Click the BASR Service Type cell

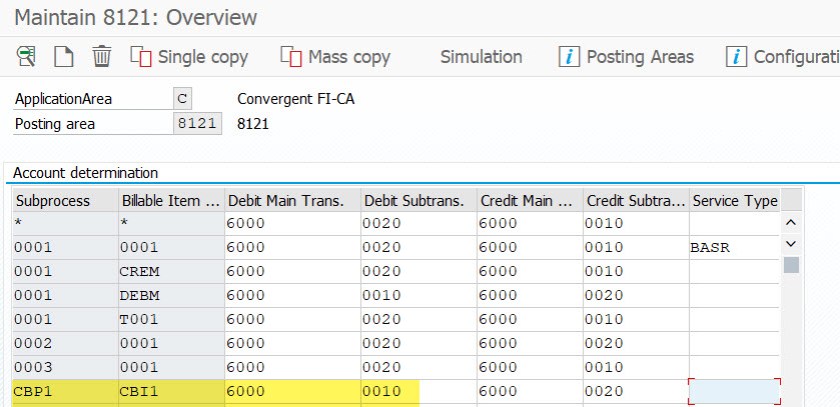point(734,248)
